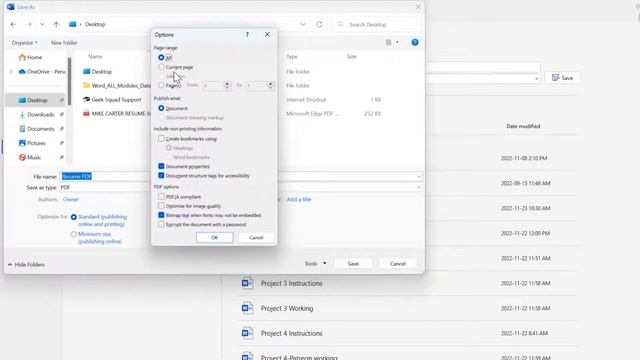This screenshot has width=640, height=360.
Task: Enable Encrypt document with a password
Action: 161,224
